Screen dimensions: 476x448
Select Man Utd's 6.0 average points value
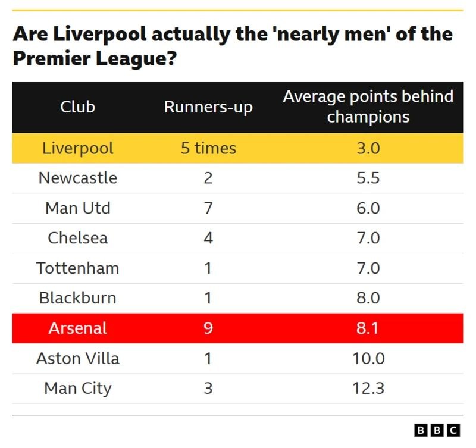point(368,208)
